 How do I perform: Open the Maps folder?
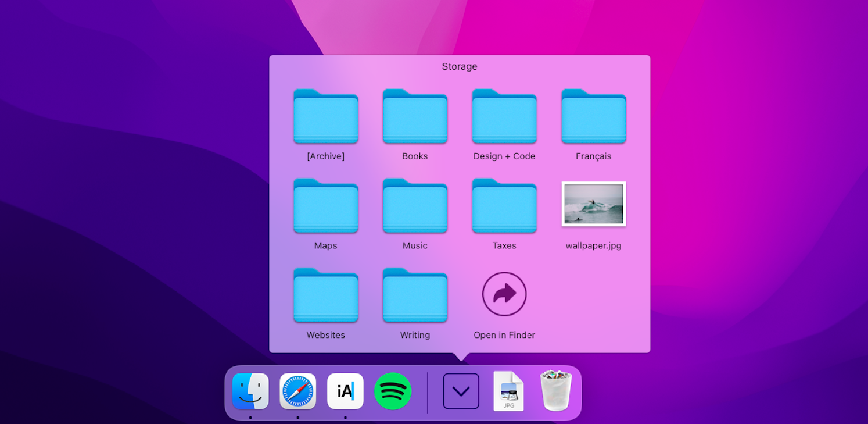pyautogui.click(x=326, y=206)
